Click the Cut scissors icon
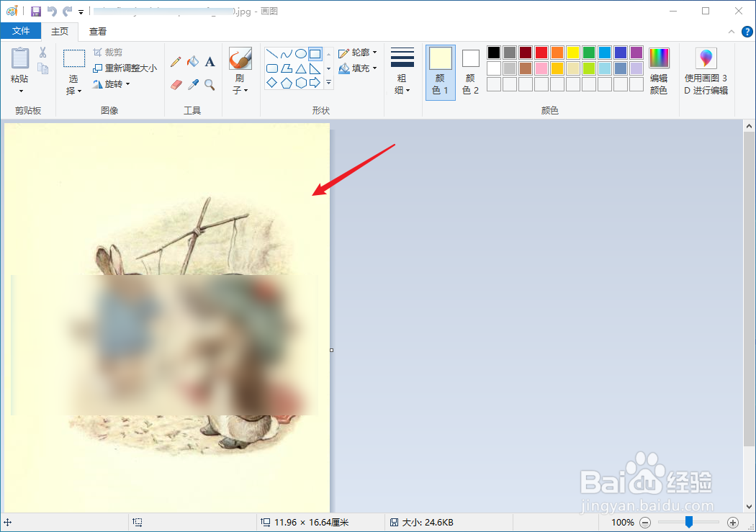The height and width of the screenshot is (532, 756). [x=43, y=52]
